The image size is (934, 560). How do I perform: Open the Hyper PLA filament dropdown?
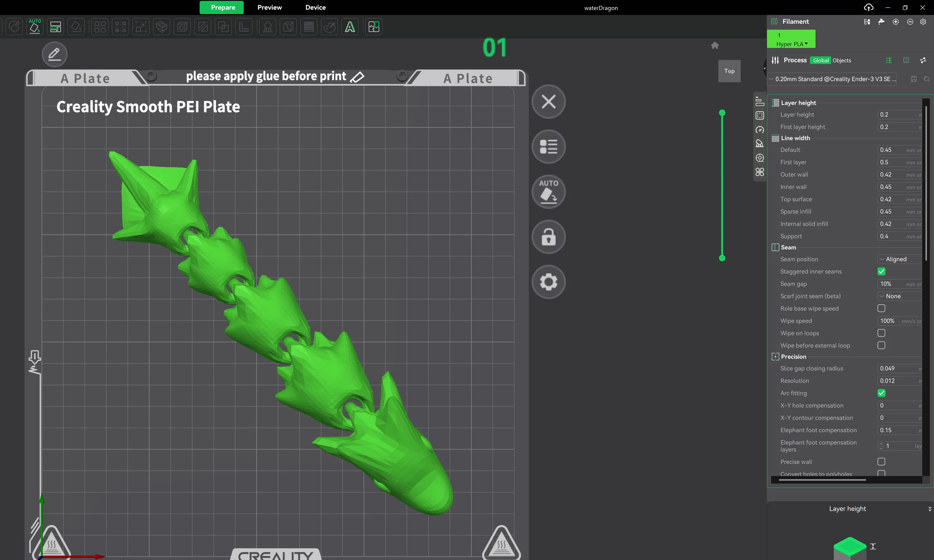tap(792, 43)
